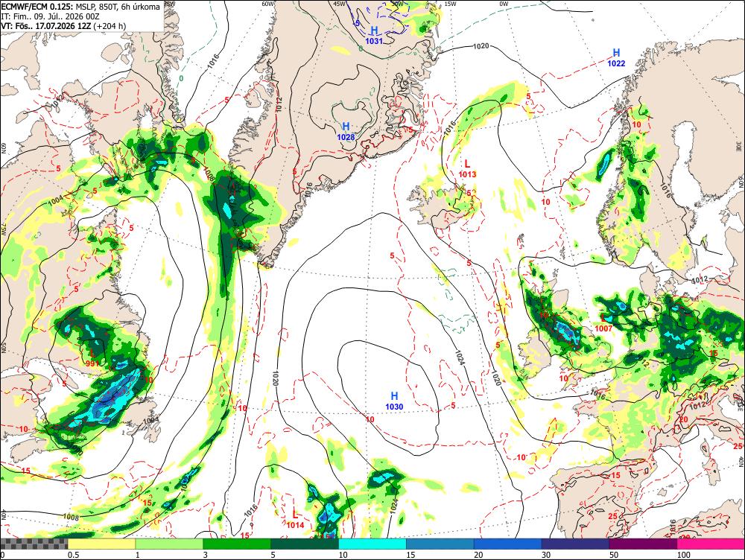Click the H 1028 high over Greenland
The width and height of the screenshot is (745, 560).
[x=346, y=132]
